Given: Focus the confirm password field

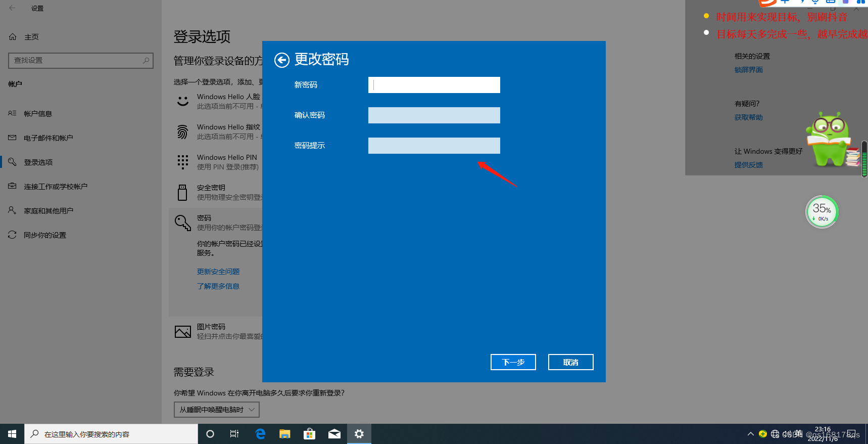Looking at the screenshot, I should 434,115.
